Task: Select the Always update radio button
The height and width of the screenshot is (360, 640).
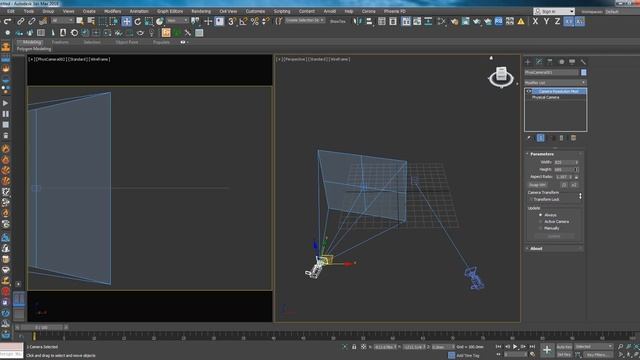Action: point(540,215)
